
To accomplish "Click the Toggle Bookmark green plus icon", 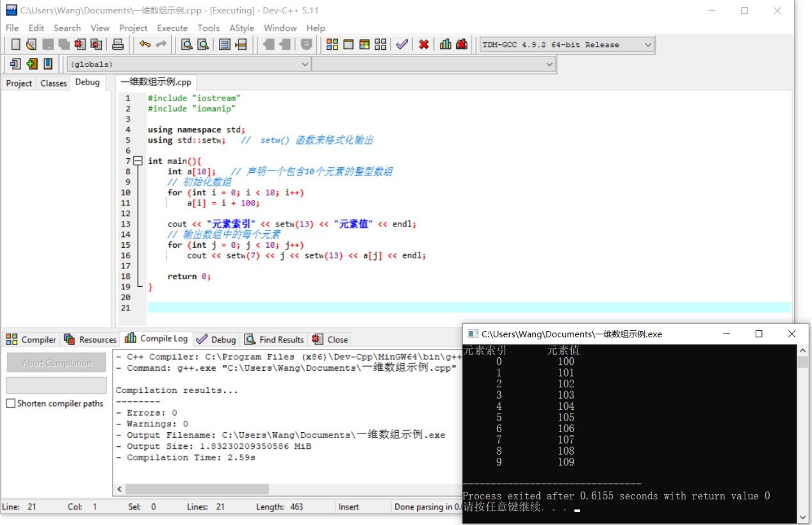I will coord(31,64).
